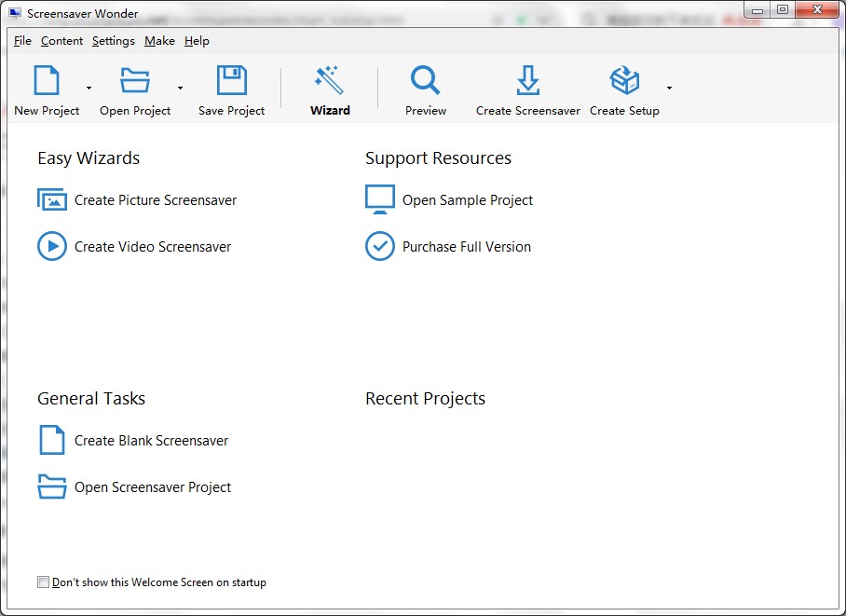Click the Purchase Full Version checkmark icon
The image size is (846, 616).
(x=380, y=246)
